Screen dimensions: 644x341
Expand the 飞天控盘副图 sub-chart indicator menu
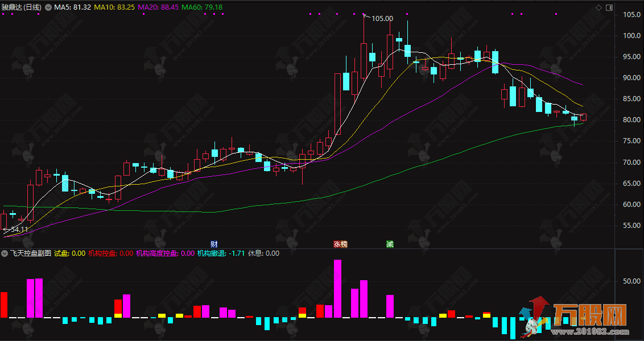pos(6,253)
